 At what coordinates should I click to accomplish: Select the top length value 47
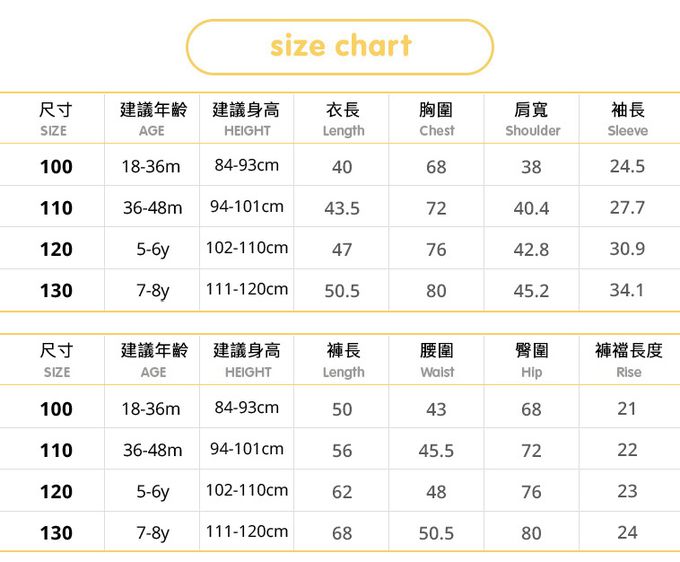(342, 250)
